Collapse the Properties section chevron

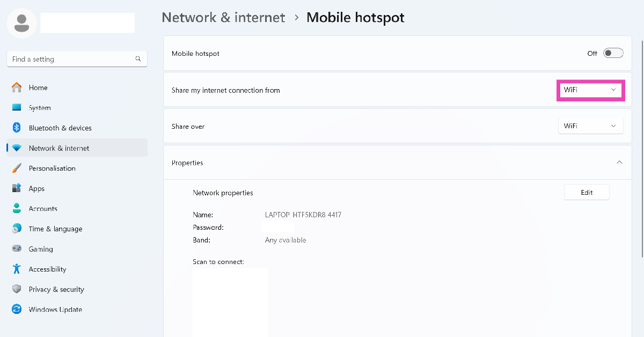(x=619, y=162)
